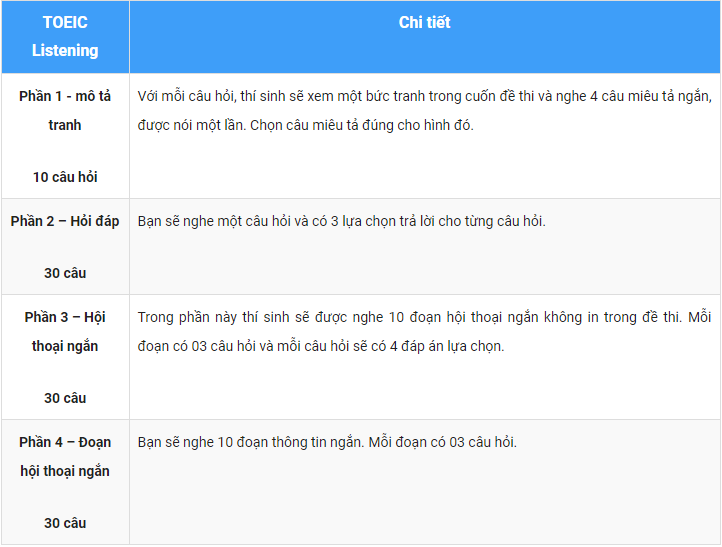Image resolution: width=722 pixels, height=547 pixels.
Task: Click the 'Chi tiết' column header
Action: pyautogui.click(x=425, y=23)
